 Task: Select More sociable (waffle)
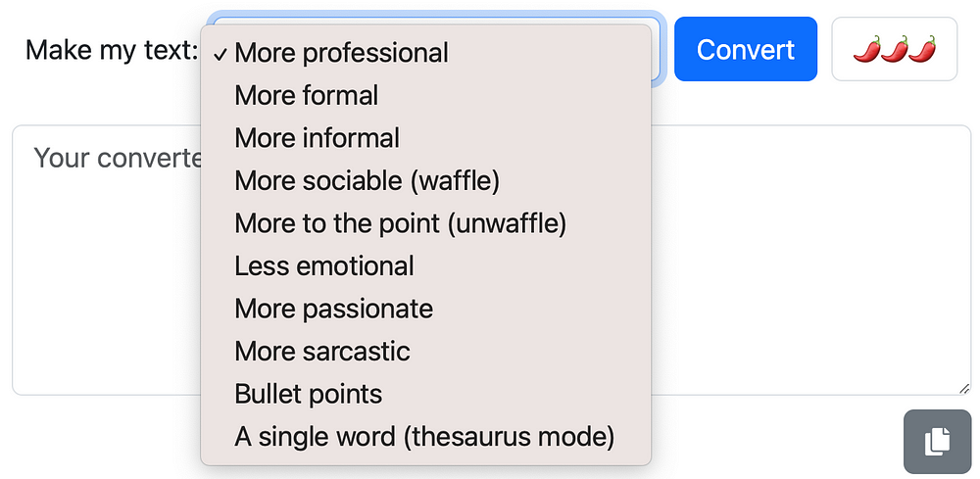click(x=367, y=181)
